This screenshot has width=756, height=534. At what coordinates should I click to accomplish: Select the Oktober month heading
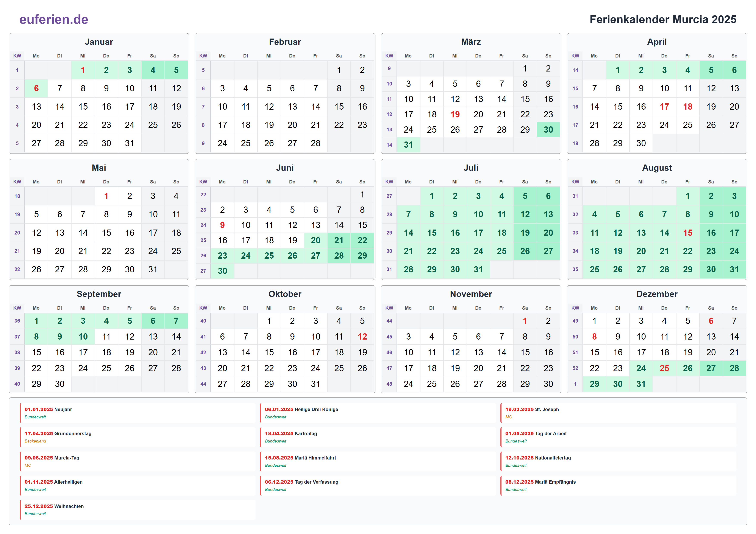[x=285, y=294]
